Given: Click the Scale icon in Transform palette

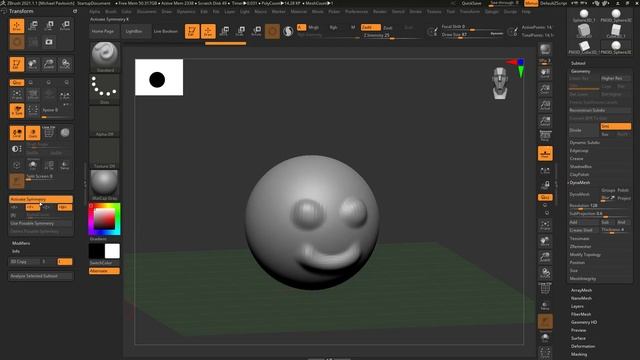Looking at the screenshot, I should pos(49,26).
